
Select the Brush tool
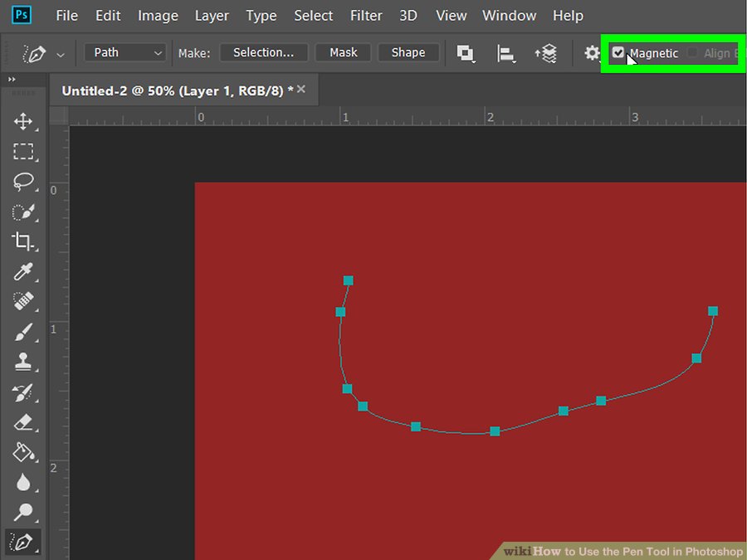tap(23, 332)
